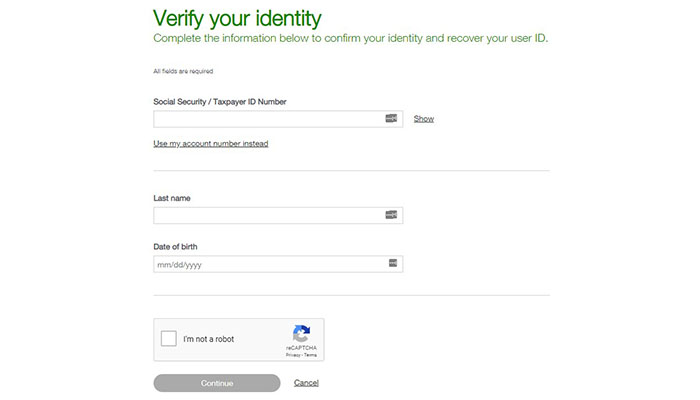
Task: Open the reCAPTCHA Privacy link
Action: pyautogui.click(x=293, y=355)
